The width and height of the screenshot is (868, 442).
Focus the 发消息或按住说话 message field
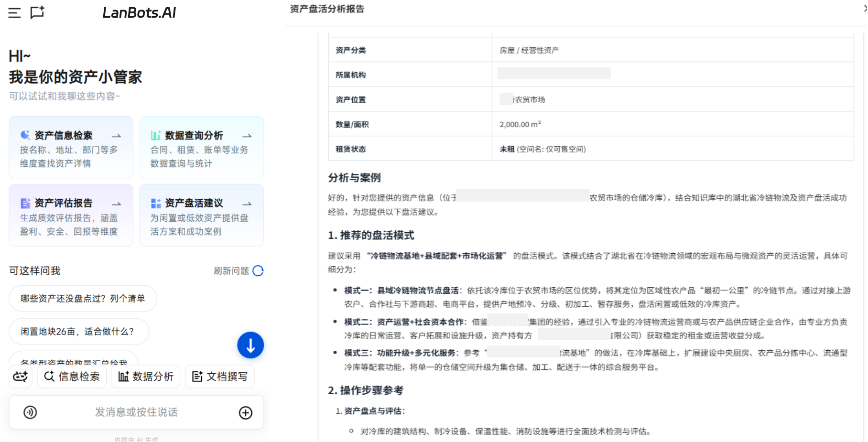pyautogui.click(x=136, y=412)
